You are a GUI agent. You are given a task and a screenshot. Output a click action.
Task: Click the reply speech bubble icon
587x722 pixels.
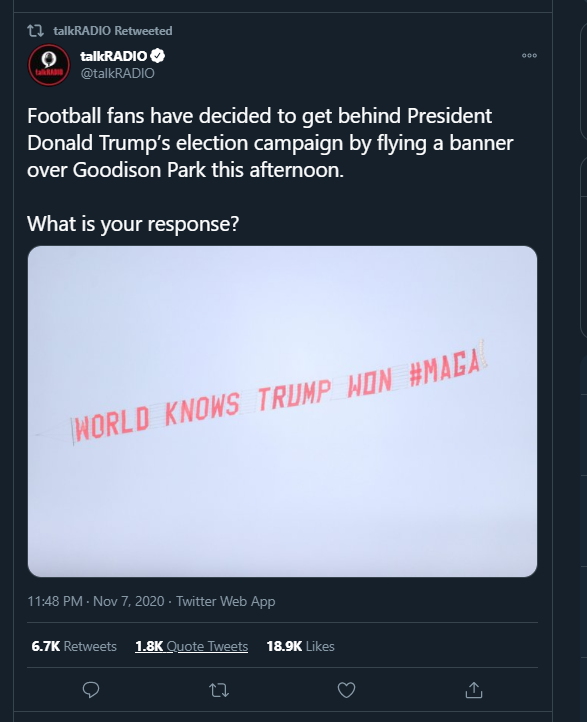91,690
